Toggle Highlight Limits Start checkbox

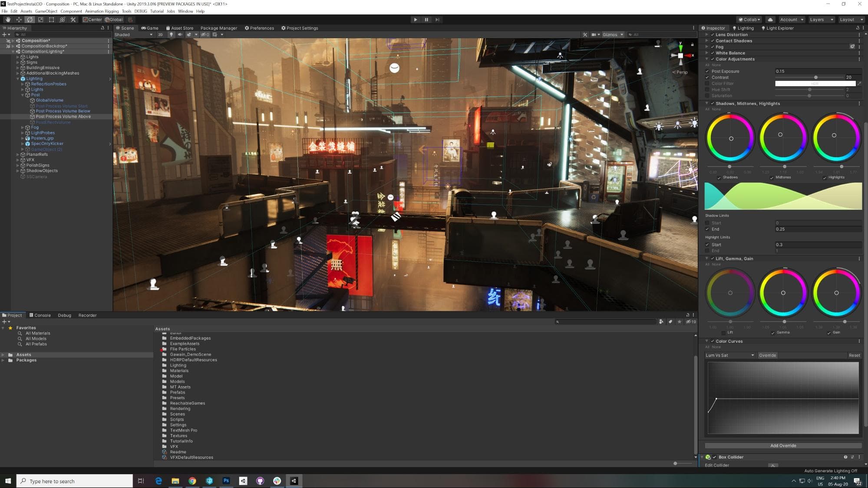pyautogui.click(x=707, y=245)
